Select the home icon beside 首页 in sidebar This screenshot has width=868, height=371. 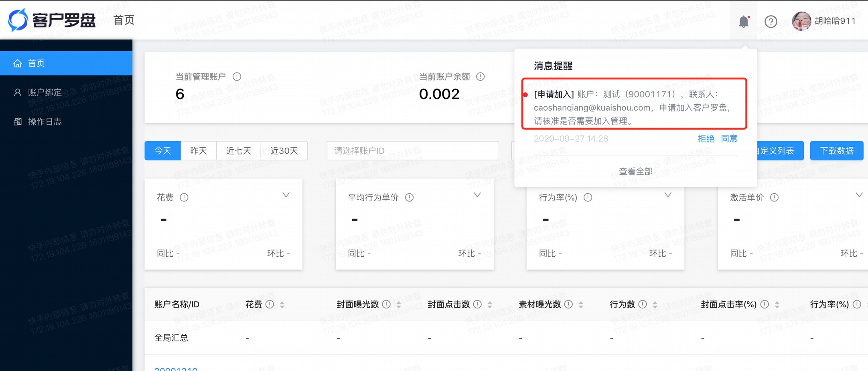coord(18,63)
